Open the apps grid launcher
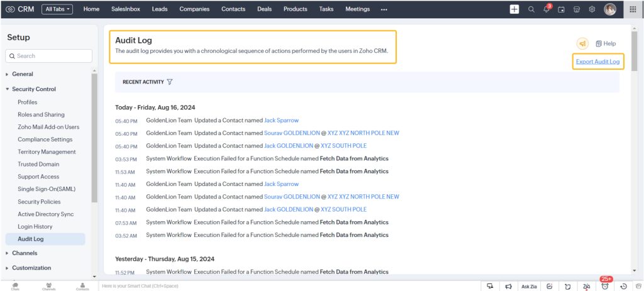 (x=633, y=9)
